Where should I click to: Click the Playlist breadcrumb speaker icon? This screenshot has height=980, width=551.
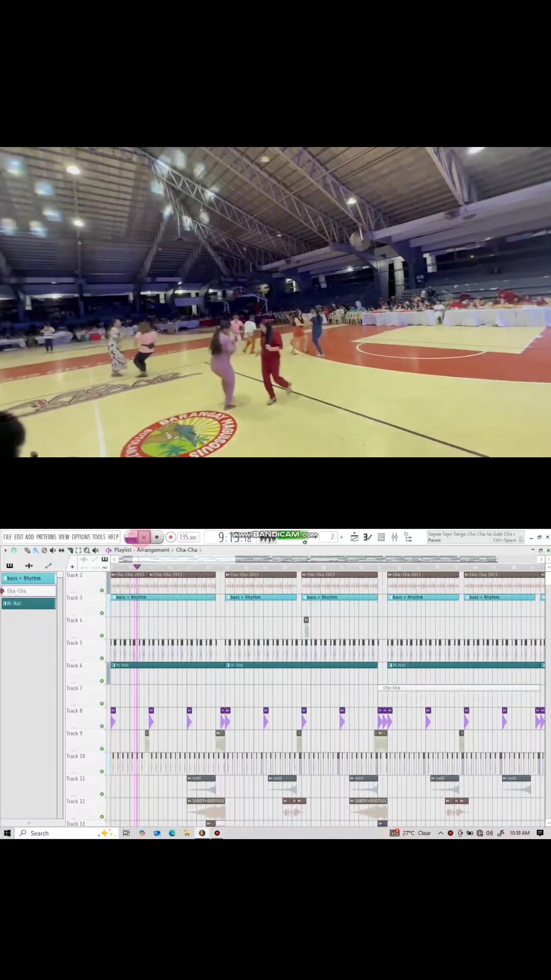108,550
